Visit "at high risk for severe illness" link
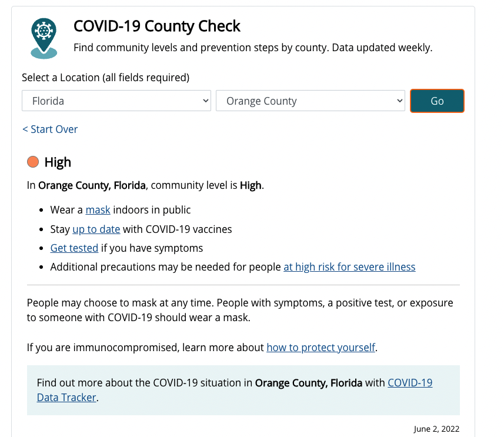504x437 pixels. tap(349, 267)
